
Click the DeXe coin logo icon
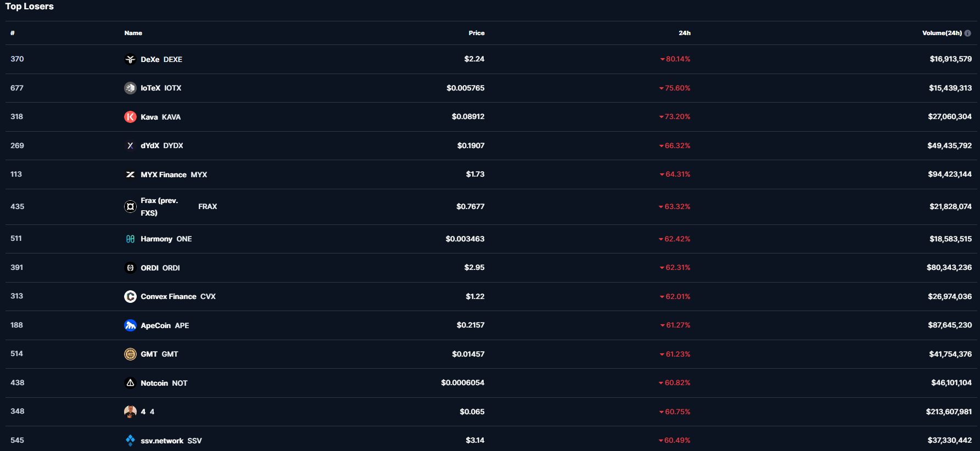[130, 59]
